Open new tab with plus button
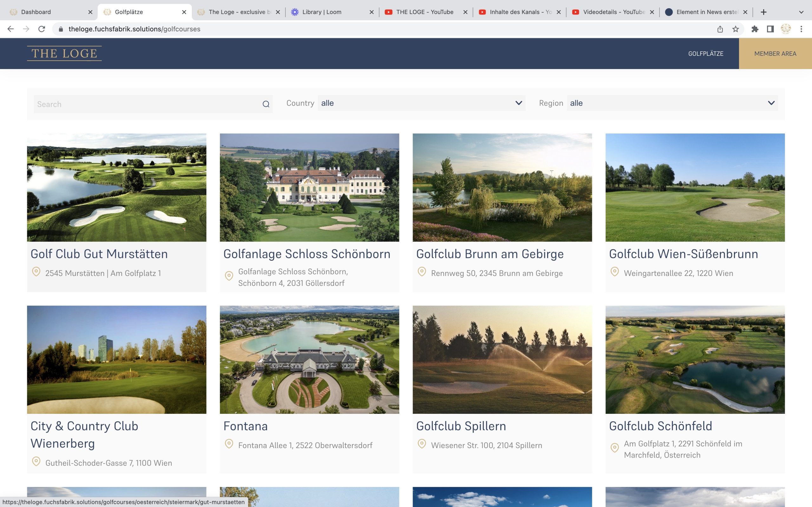 [x=764, y=12]
